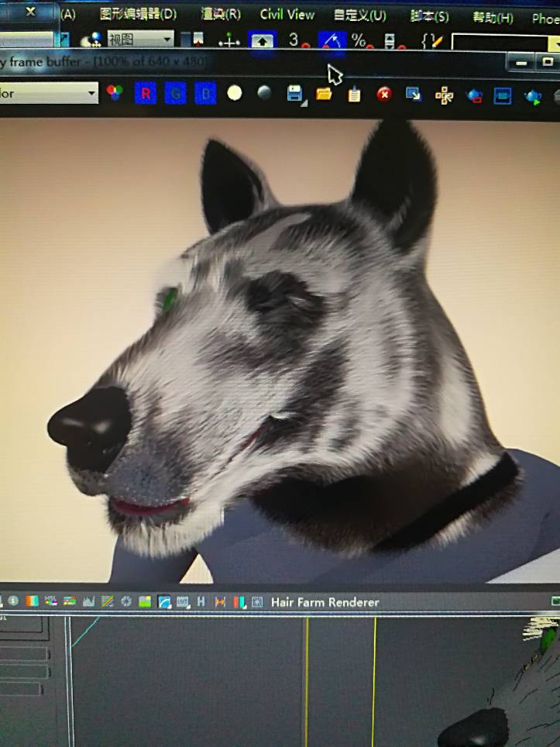Toggle the 3D snaps button

tap(297, 40)
